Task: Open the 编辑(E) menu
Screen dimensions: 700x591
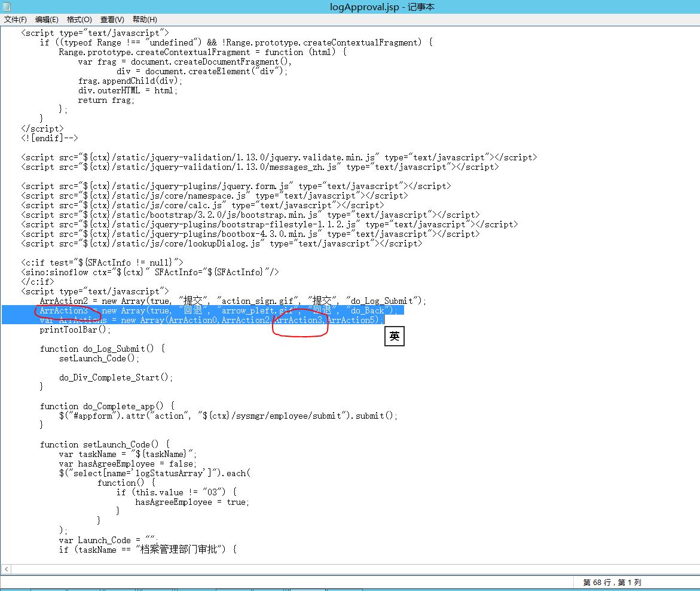Action: point(47,20)
